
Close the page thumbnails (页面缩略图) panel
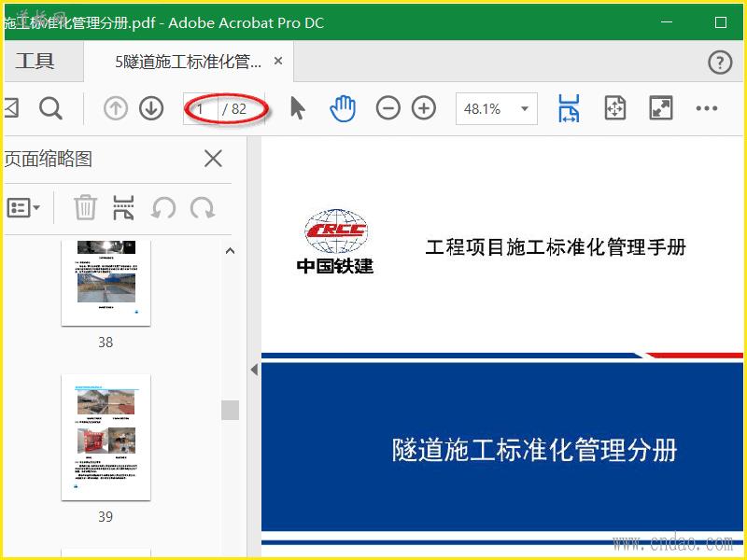(x=213, y=159)
